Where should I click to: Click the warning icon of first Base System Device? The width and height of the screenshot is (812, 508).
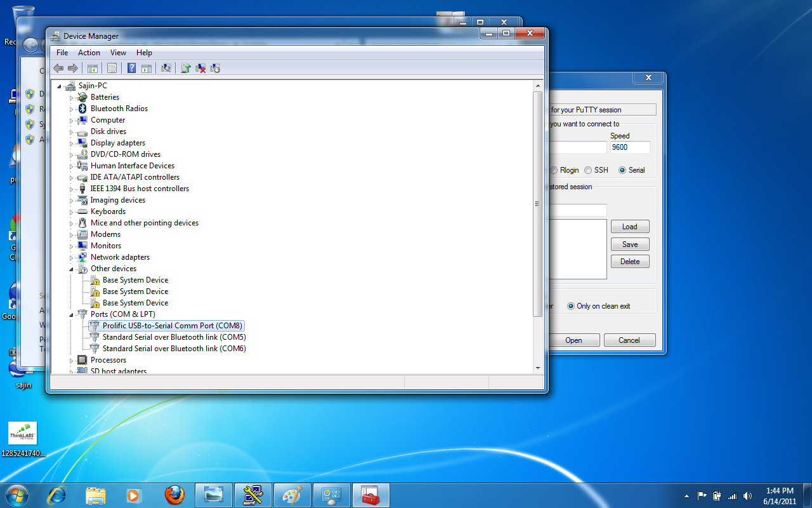[94, 280]
